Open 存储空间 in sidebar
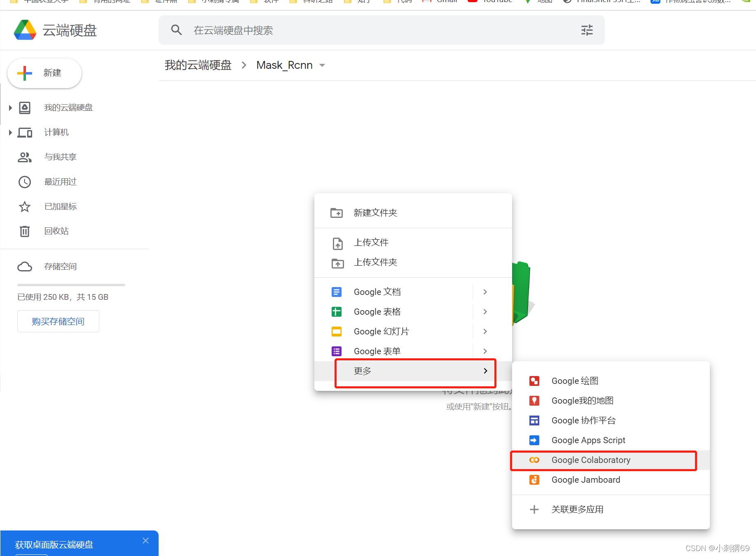 coord(61,266)
